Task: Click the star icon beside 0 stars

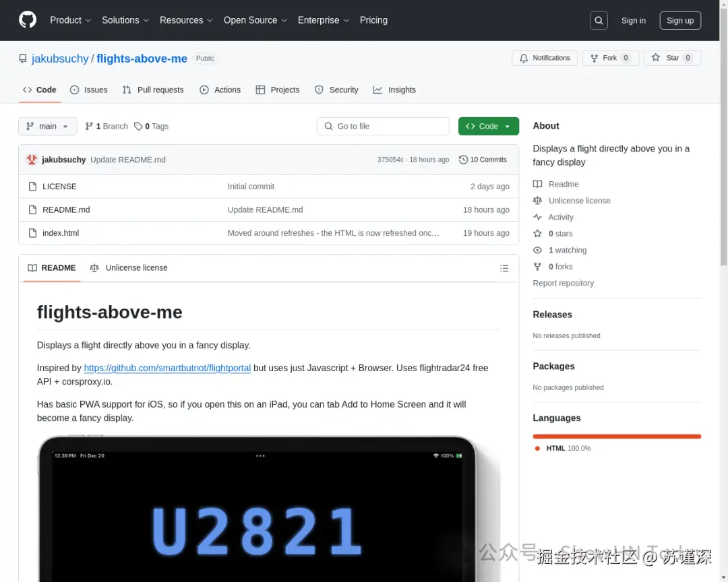Action: 537,234
